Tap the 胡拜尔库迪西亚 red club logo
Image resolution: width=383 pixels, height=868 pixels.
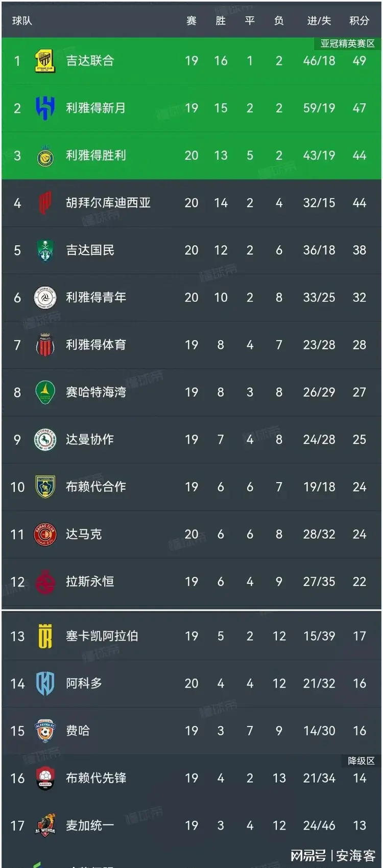pos(45,203)
